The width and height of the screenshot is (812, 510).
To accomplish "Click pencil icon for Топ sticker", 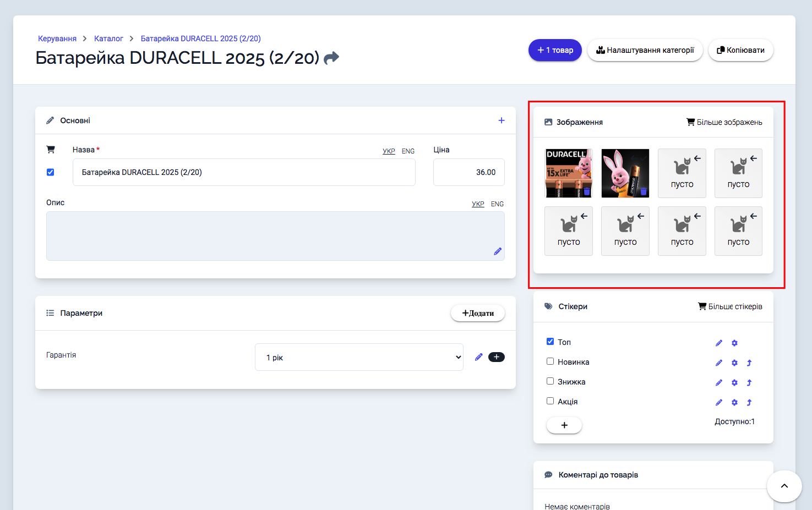I will (719, 343).
